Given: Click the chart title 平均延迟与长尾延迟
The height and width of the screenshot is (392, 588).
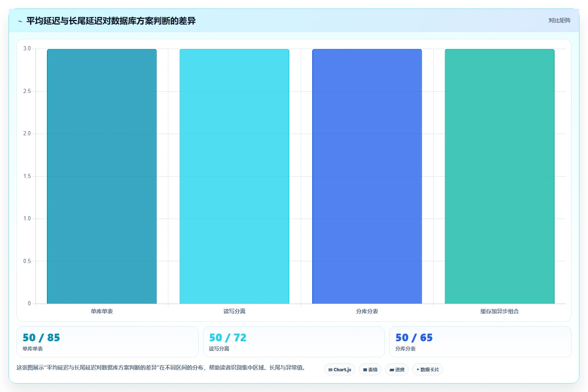Looking at the screenshot, I should [x=111, y=21].
